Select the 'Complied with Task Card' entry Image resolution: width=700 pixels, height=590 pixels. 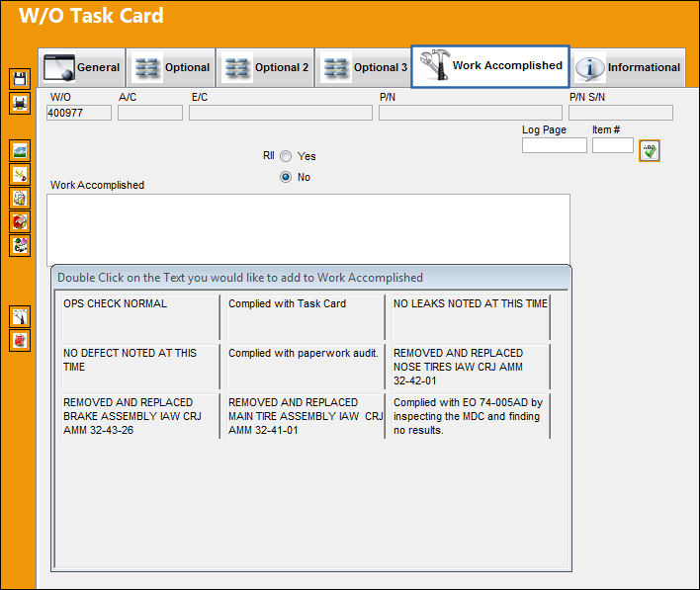click(306, 317)
